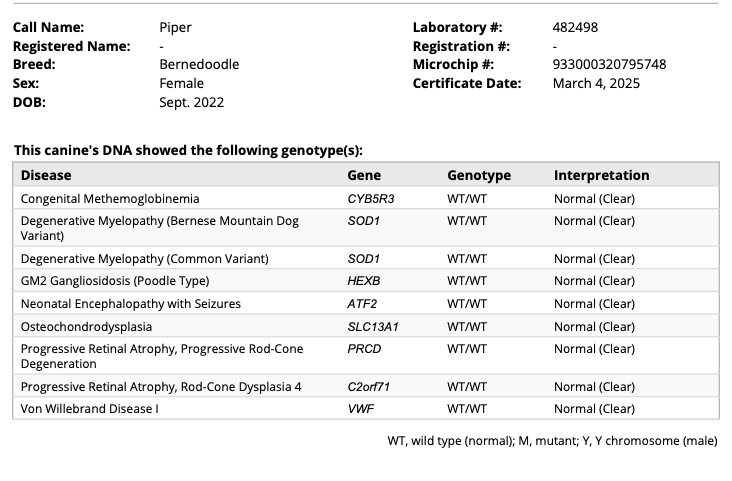Click the Interpretation column header
The width and height of the screenshot is (732, 481).
[x=601, y=175]
